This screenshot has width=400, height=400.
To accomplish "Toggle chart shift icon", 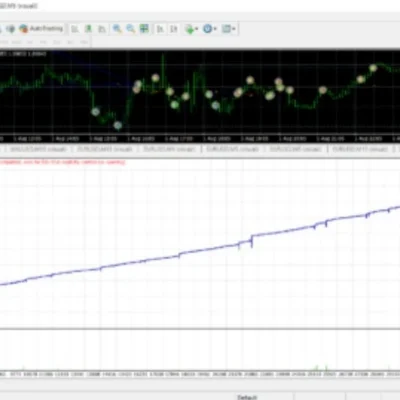I will click(x=174, y=29).
